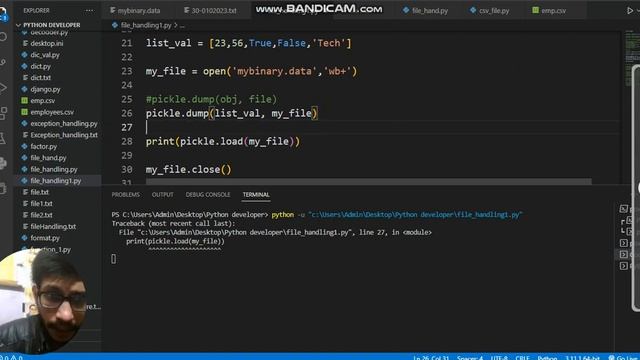Select file_handling1.py in explorer
Viewport: 640px width, 360px height.
(x=56, y=180)
